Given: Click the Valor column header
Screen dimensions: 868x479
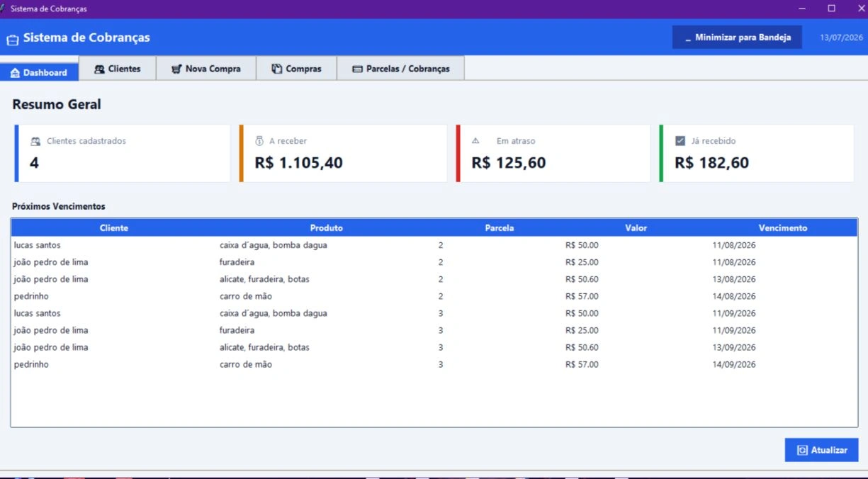Looking at the screenshot, I should click(x=636, y=228).
